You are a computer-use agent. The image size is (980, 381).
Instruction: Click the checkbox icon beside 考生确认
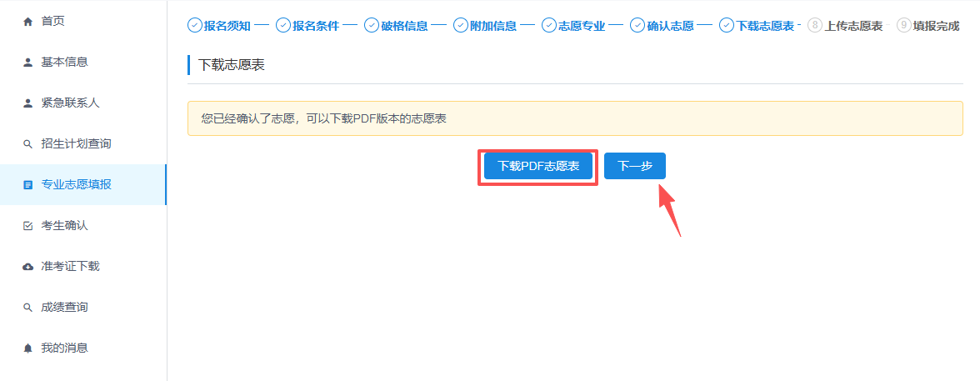[x=28, y=226]
